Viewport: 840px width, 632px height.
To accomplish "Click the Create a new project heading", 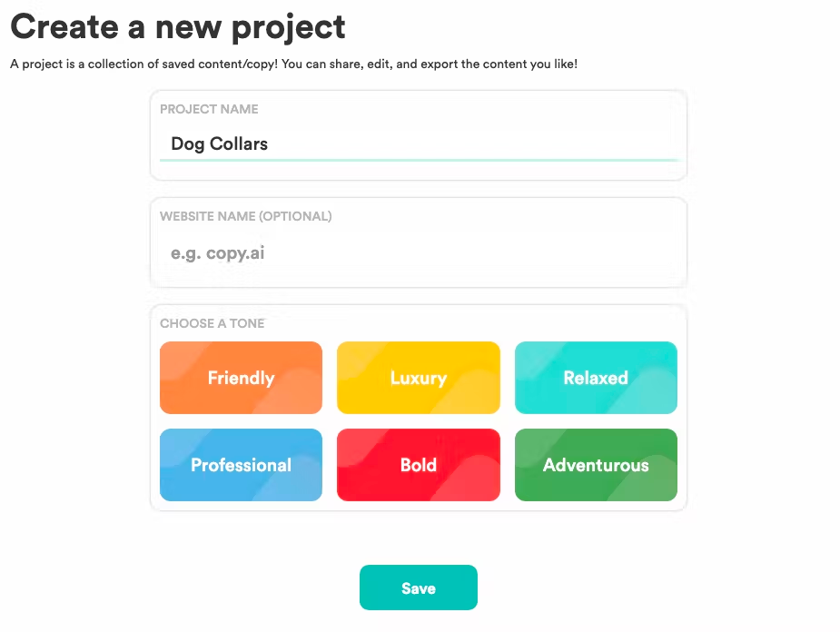I will (178, 26).
